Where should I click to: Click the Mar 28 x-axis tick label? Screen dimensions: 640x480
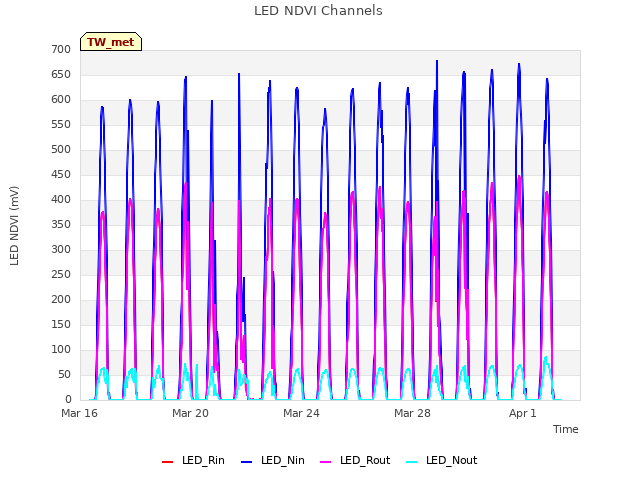(412, 413)
